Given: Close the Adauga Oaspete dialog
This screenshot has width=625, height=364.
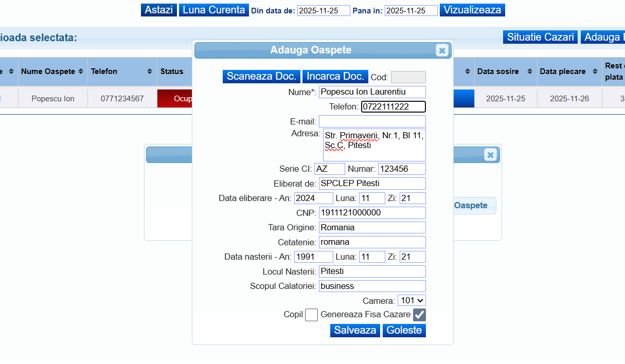Looking at the screenshot, I should pyautogui.click(x=441, y=50).
